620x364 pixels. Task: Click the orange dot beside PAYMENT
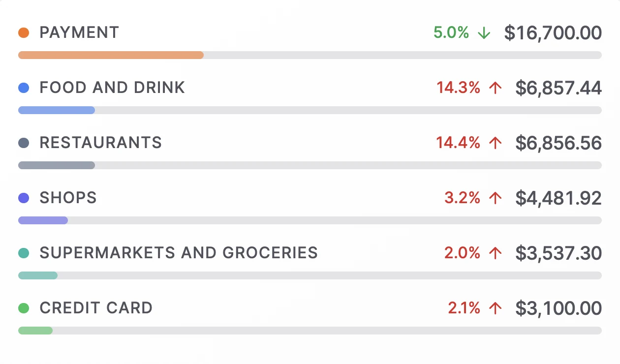(24, 32)
